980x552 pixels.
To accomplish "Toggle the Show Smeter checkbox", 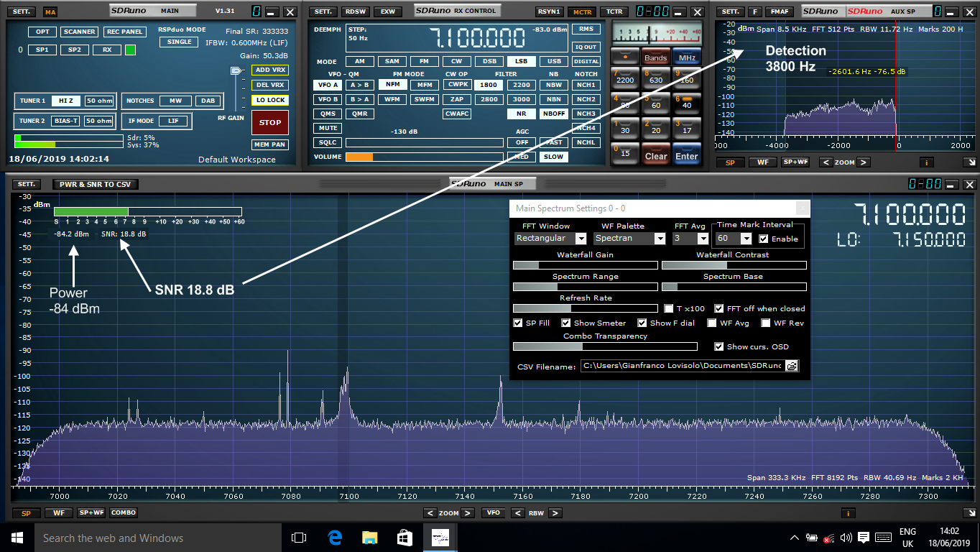I will 566,323.
